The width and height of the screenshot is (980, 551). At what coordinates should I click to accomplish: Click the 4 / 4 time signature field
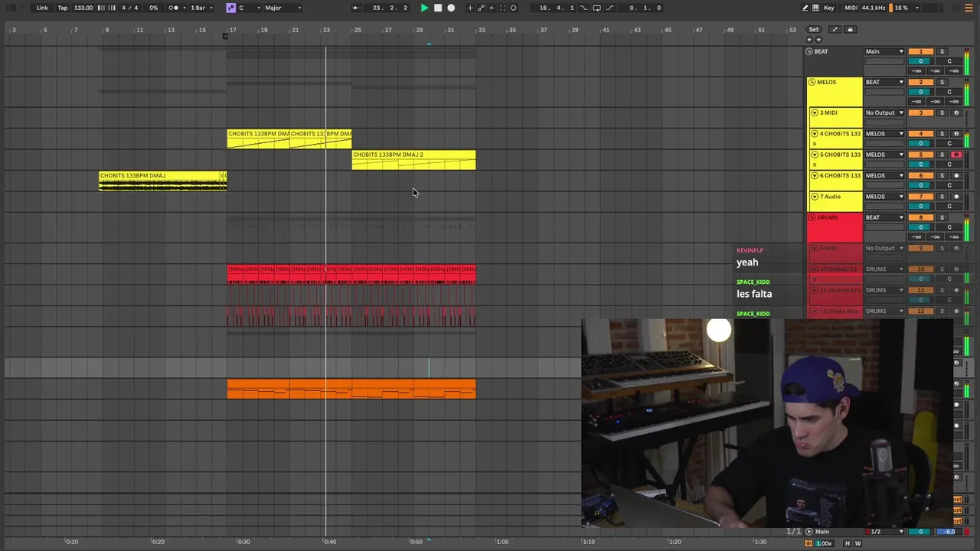point(130,8)
